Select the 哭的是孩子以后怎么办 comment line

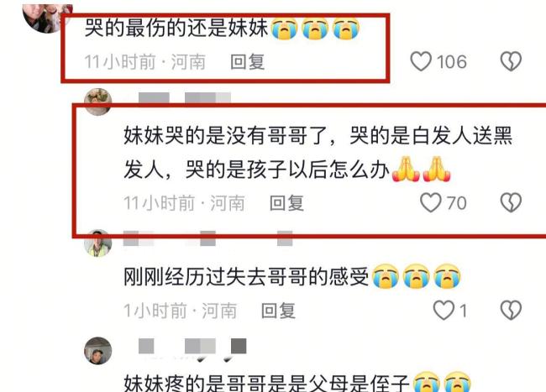click(287, 170)
